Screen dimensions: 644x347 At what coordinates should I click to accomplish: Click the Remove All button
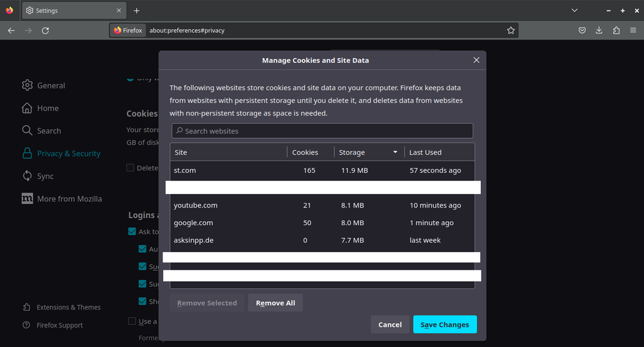(x=276, y=303)
